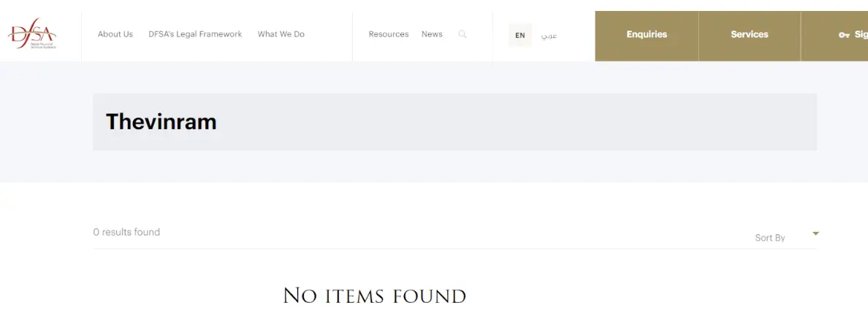Click the key icon for sign in

click(844, 35)
